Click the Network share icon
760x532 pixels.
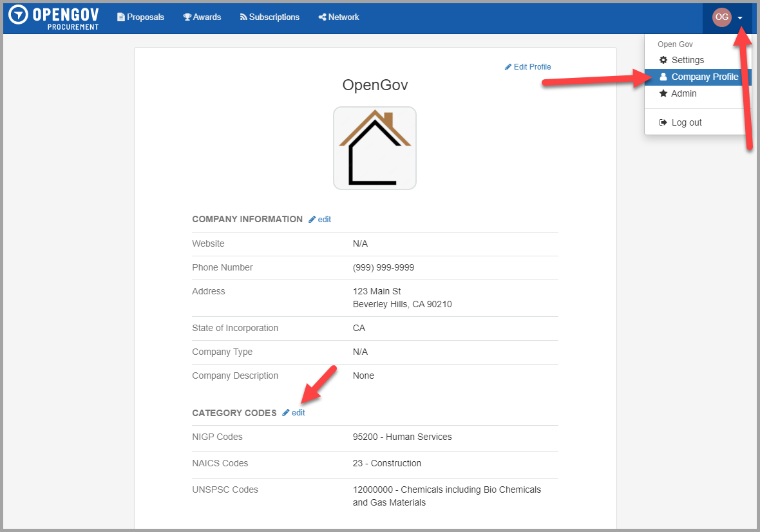[x=321, y=17]
